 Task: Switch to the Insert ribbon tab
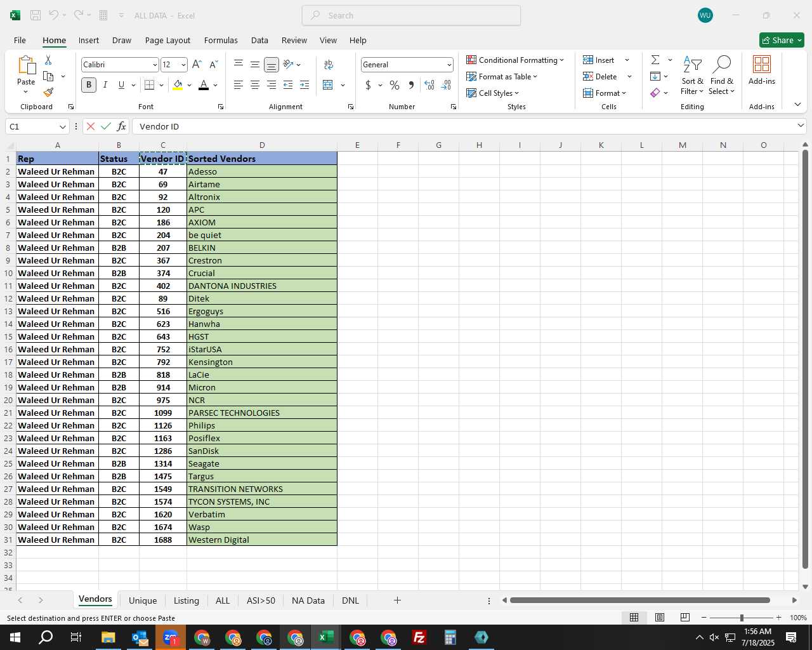tap(89, 40)
